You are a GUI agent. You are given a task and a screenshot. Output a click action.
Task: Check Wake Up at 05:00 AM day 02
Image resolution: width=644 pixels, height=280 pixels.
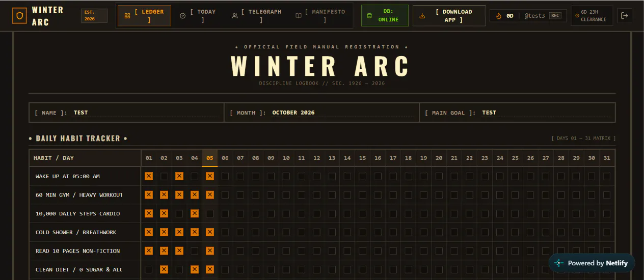point(164,176)
